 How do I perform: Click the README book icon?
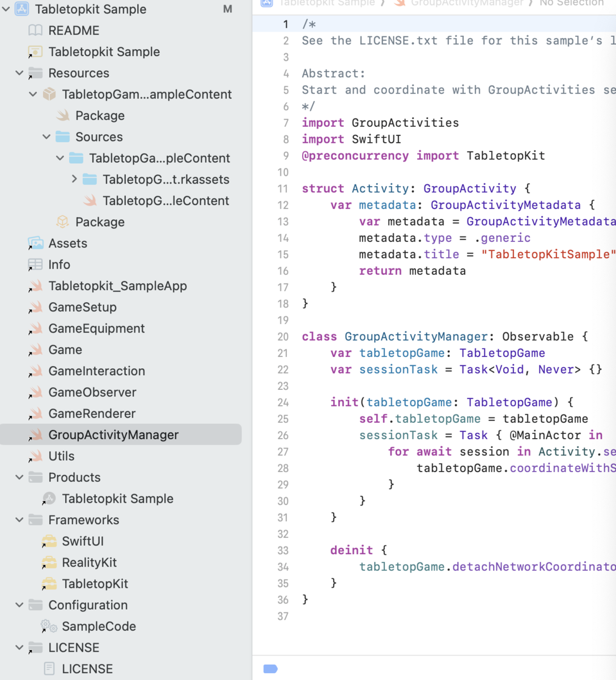click(x=36, y=31)
